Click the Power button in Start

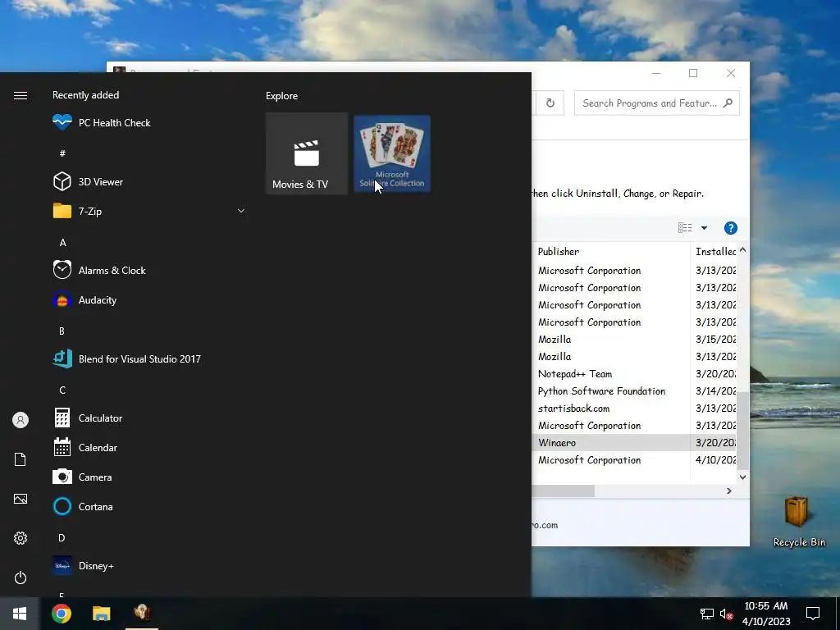[21, 577]
